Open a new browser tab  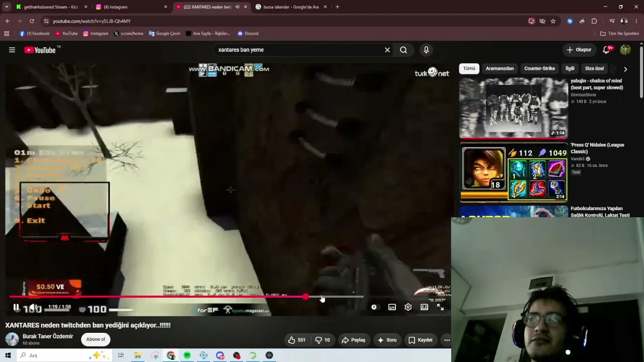(x=337, y=7)
